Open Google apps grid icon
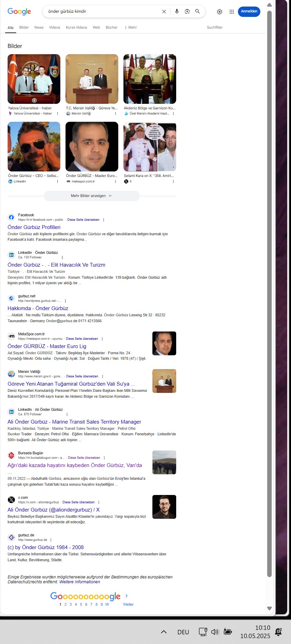 click(x=232, y=12)
